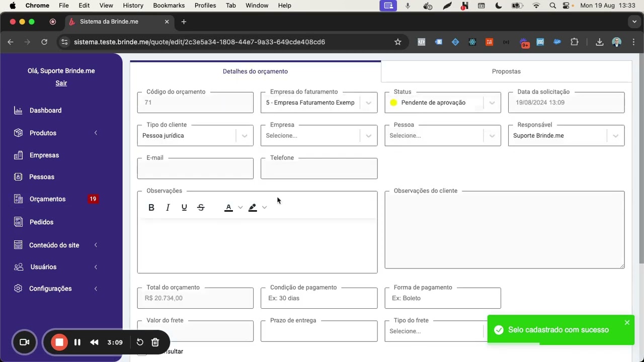Click the Sair logout link
The height and width of the screenshot is (362, 644).
coord(61,83)
